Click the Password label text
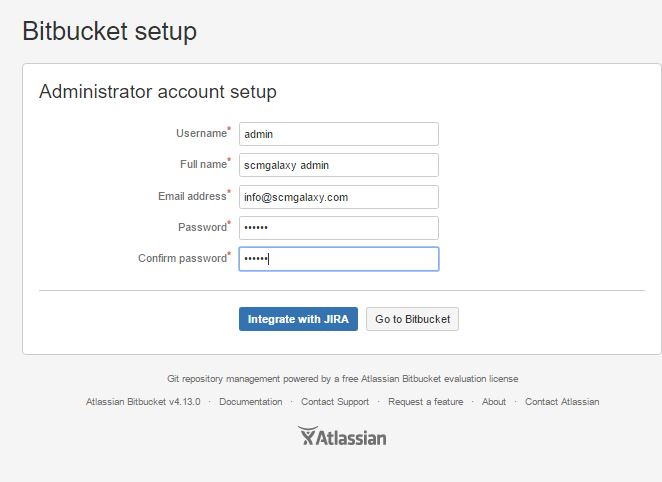 tap(202, 227)
